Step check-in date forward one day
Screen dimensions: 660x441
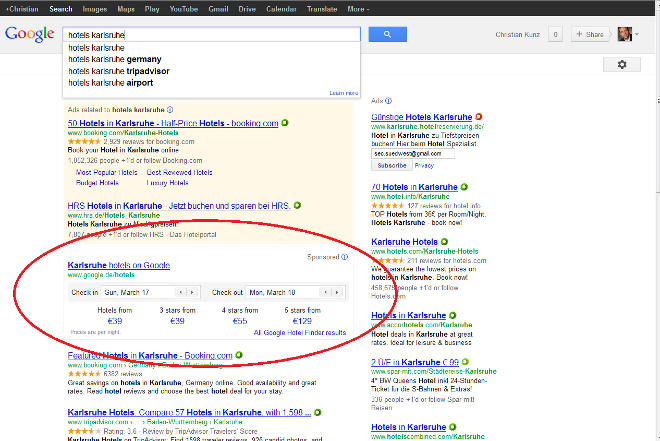coord(192,292)
